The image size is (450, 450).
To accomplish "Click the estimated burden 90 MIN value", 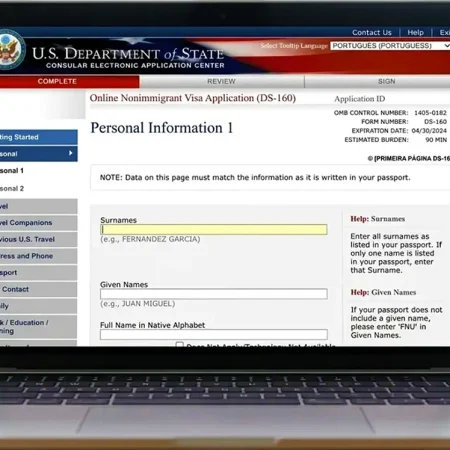I will pyautogui.click(x=436, y=140).
